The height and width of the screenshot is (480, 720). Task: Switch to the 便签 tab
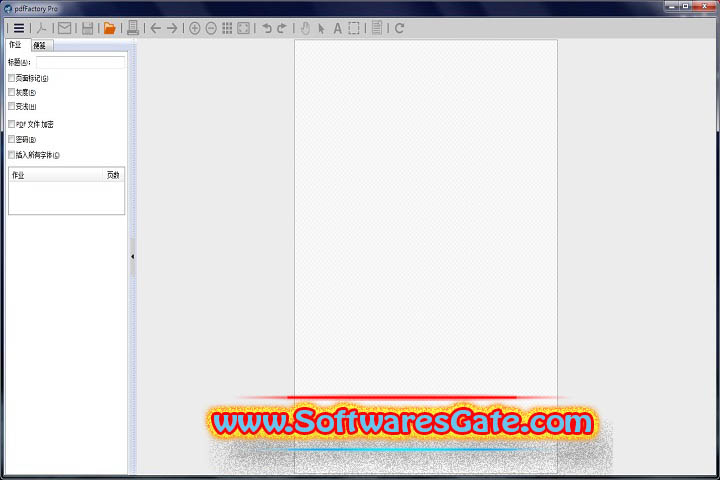[x=40, y=45]
